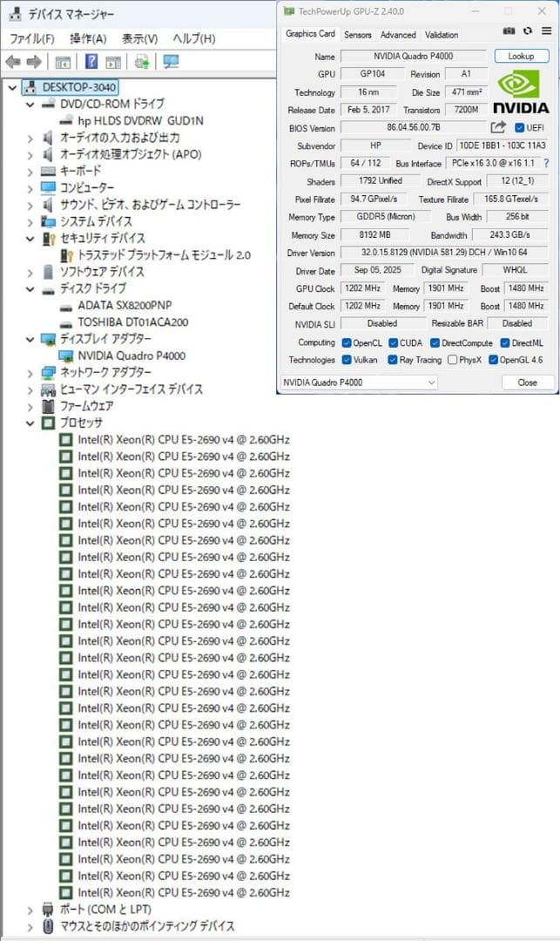The image size is (560, 941).
Task: Take a screenshot with GPU-Z camera icon
Action: pyautogui.click(x=509, y=30)
